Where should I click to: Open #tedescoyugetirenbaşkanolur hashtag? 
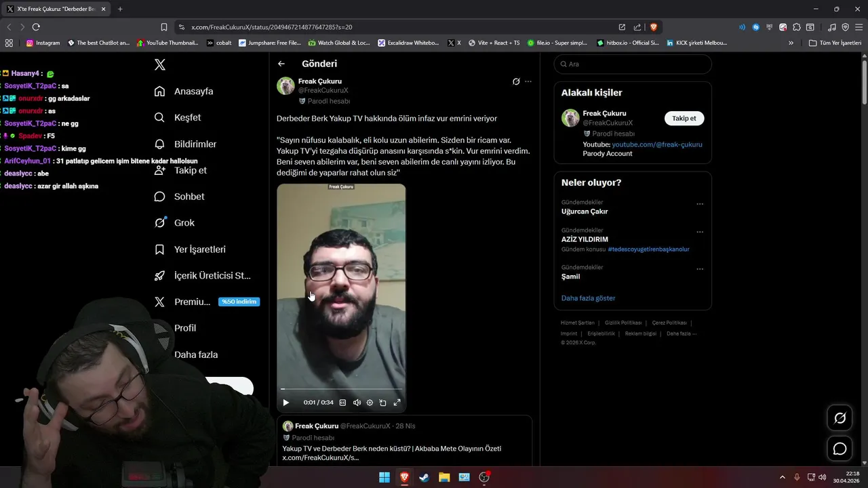(648, 249)
